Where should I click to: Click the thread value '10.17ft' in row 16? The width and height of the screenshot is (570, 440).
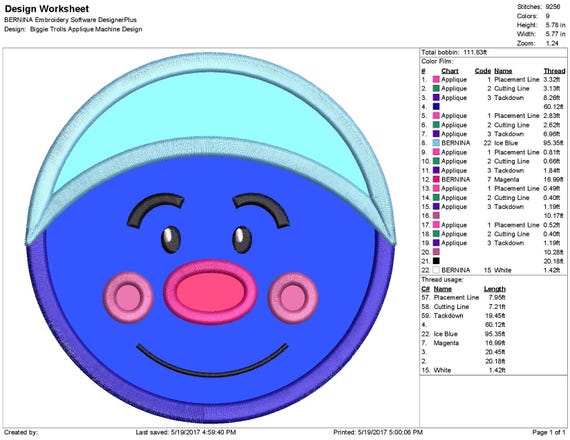[553, 216]
